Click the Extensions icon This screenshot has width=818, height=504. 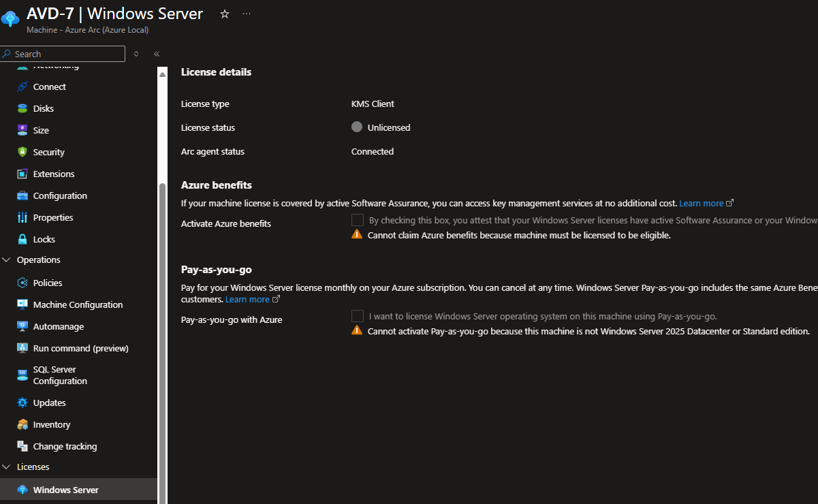point(22,174)
